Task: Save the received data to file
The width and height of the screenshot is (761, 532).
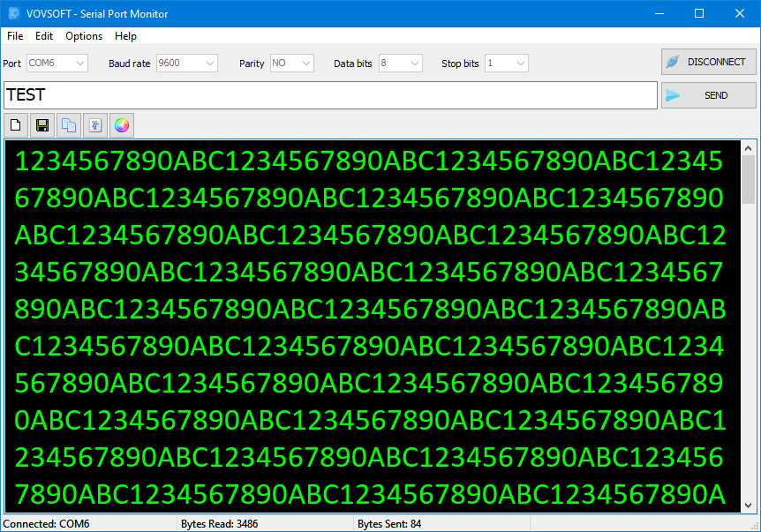Action: pos(41,124)
